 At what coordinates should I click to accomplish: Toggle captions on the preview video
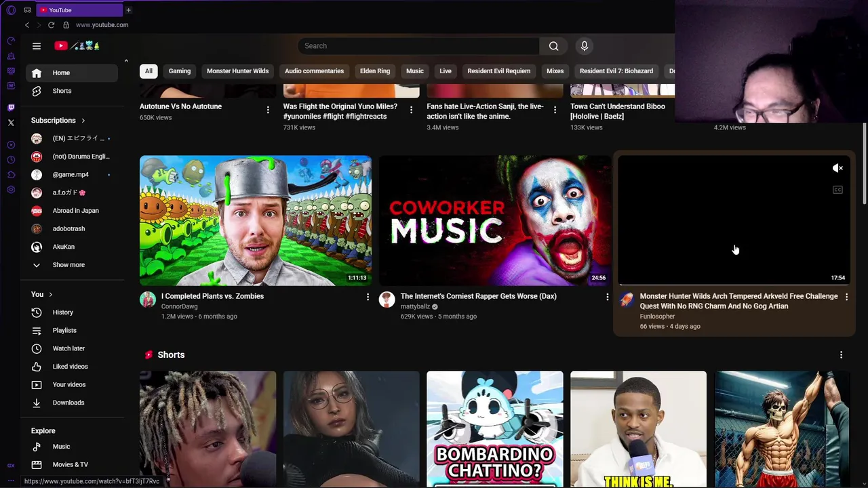click(x=837, y=190)
